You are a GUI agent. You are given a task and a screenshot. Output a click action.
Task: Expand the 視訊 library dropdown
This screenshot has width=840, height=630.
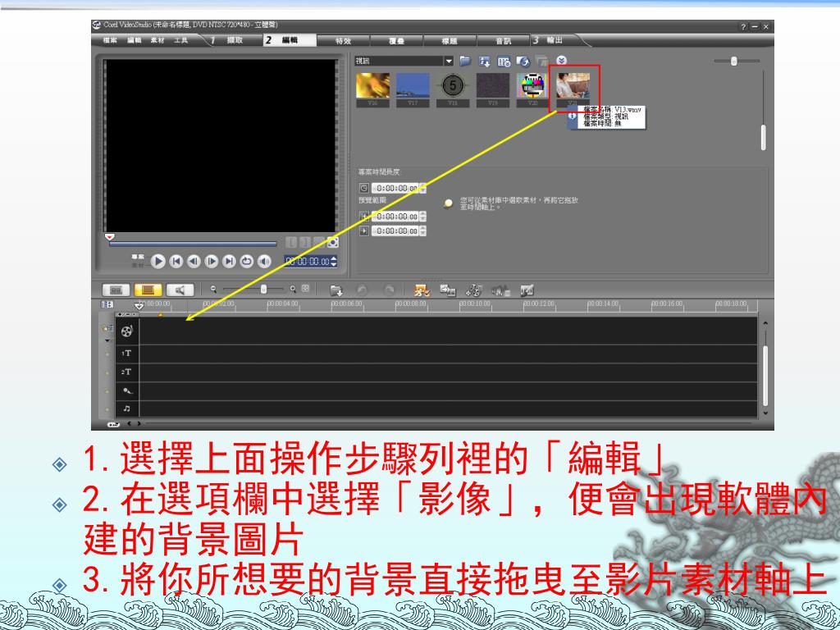[449, 62]
